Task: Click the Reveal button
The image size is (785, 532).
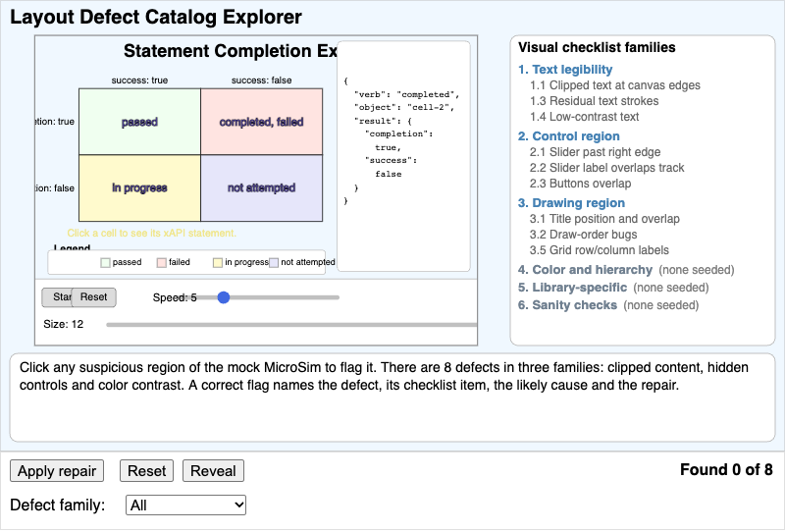Action: coord(213,471)
